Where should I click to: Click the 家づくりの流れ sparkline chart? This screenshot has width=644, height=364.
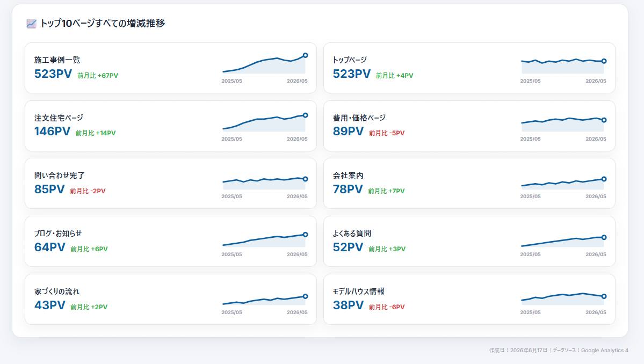264,300
